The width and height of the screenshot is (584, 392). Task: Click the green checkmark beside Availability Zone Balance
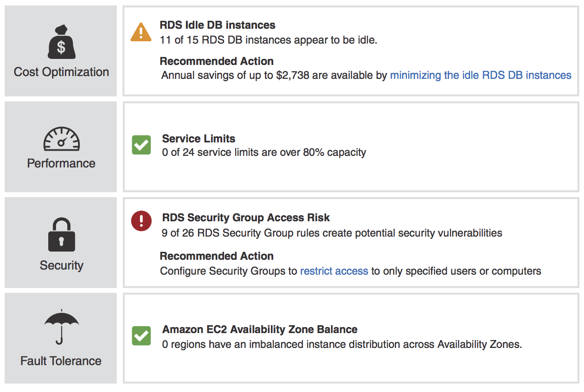coord(141,336)
